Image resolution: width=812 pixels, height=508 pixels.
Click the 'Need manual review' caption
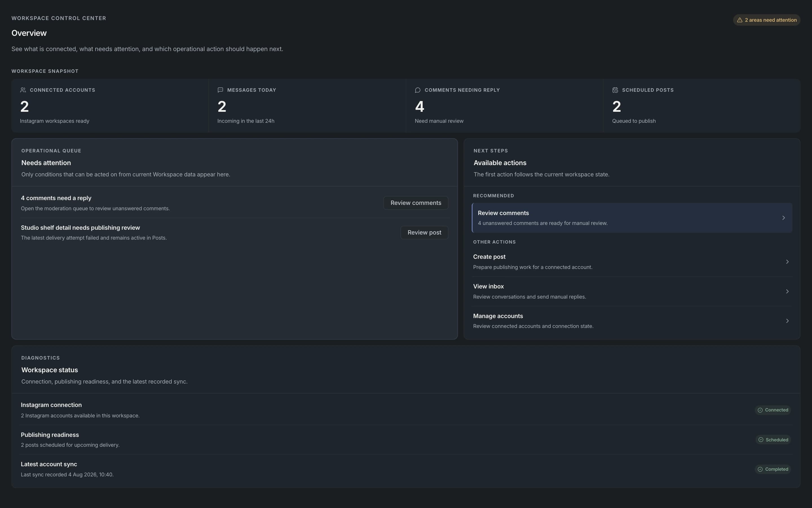pos(439,121)
